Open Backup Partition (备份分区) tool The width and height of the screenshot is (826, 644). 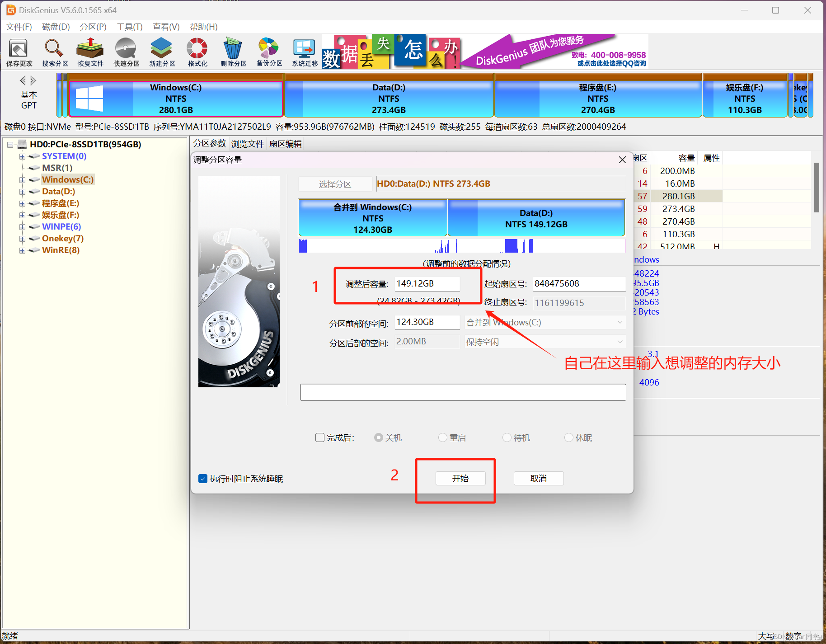click(x=269, y=52)
